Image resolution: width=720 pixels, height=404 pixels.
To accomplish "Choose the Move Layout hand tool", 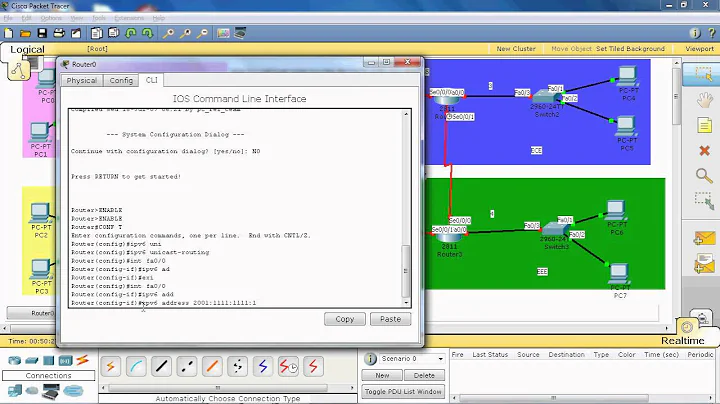I will pos(704,100).
